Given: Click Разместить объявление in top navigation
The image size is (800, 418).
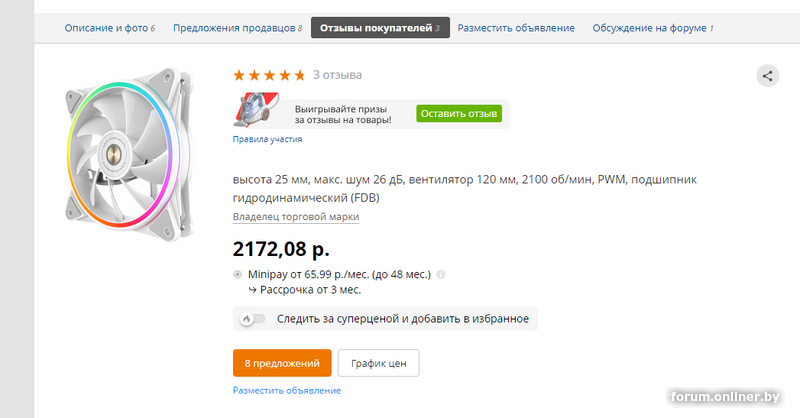Looking at the screenshot, I should click(516, 28).
